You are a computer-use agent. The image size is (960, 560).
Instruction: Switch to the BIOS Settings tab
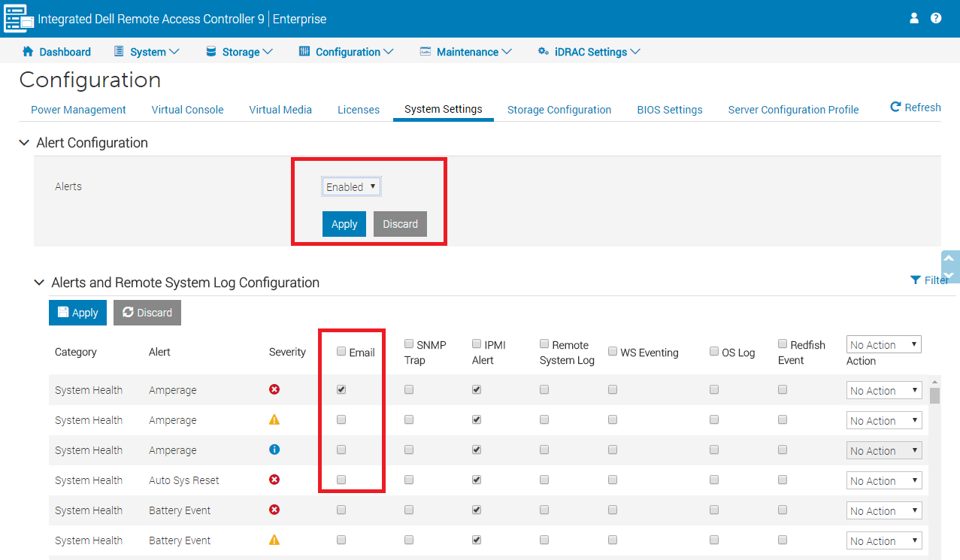[x=670, y=110]
